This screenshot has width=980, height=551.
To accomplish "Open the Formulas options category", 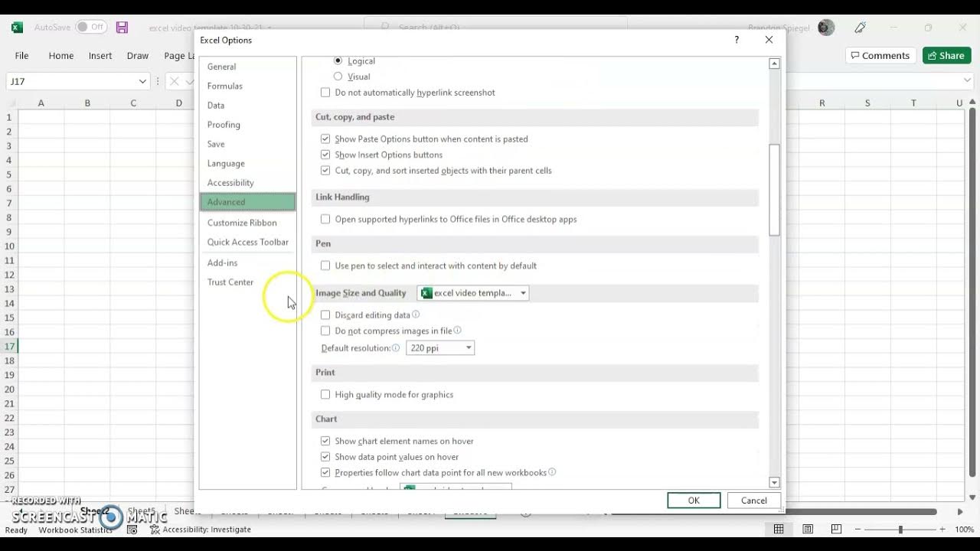I will click(247, 86).
